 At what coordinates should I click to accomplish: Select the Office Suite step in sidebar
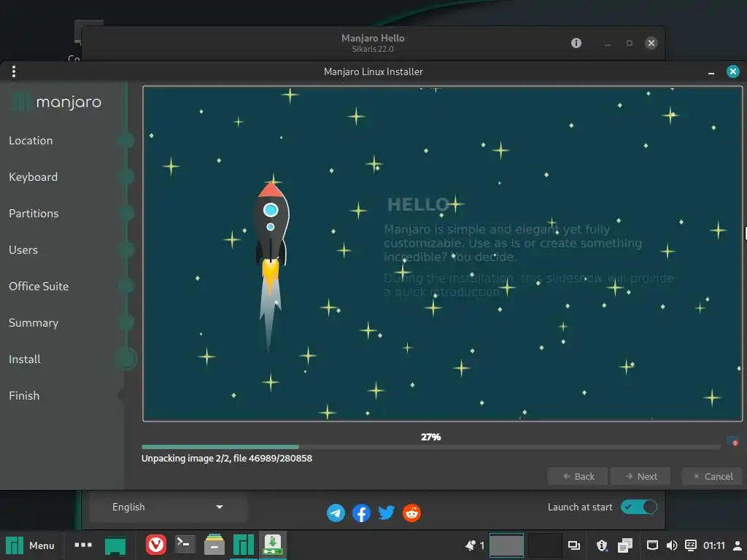tap(39, 286)
